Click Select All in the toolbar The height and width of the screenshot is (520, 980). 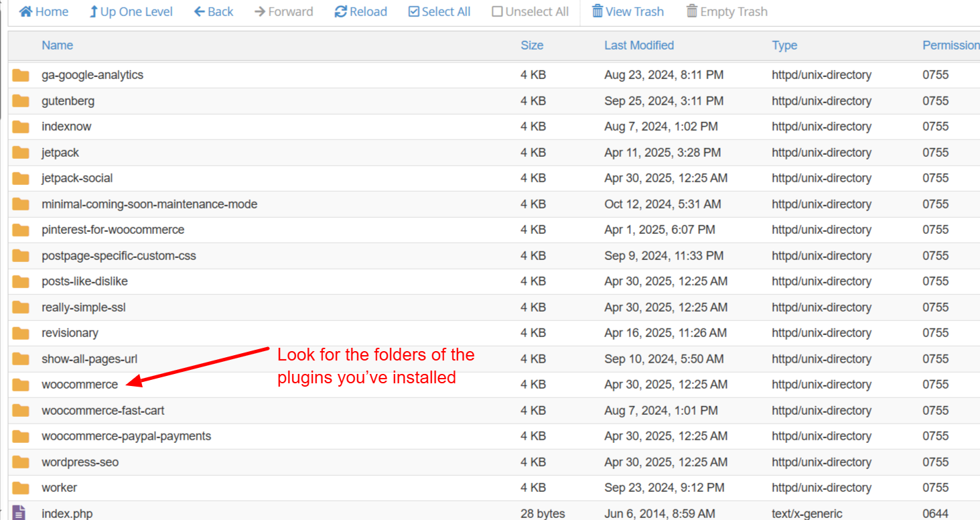click(x=439, y=11)
